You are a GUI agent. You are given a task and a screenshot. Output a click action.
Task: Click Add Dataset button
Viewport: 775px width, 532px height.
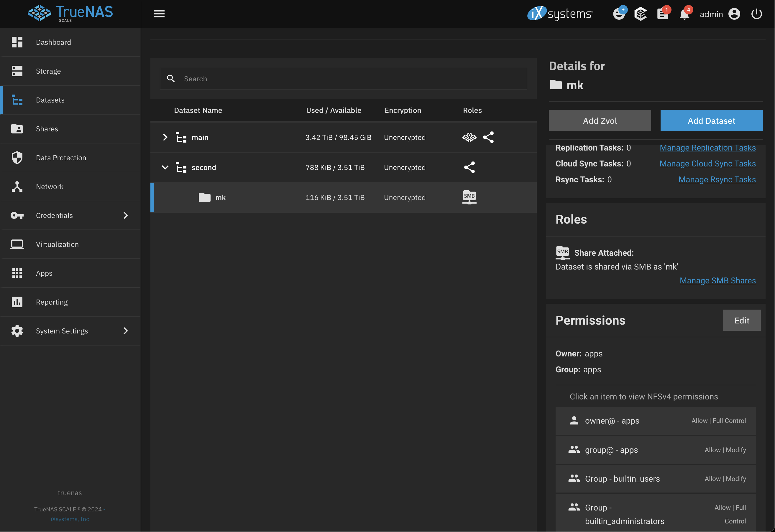click(x=711, y=120)
